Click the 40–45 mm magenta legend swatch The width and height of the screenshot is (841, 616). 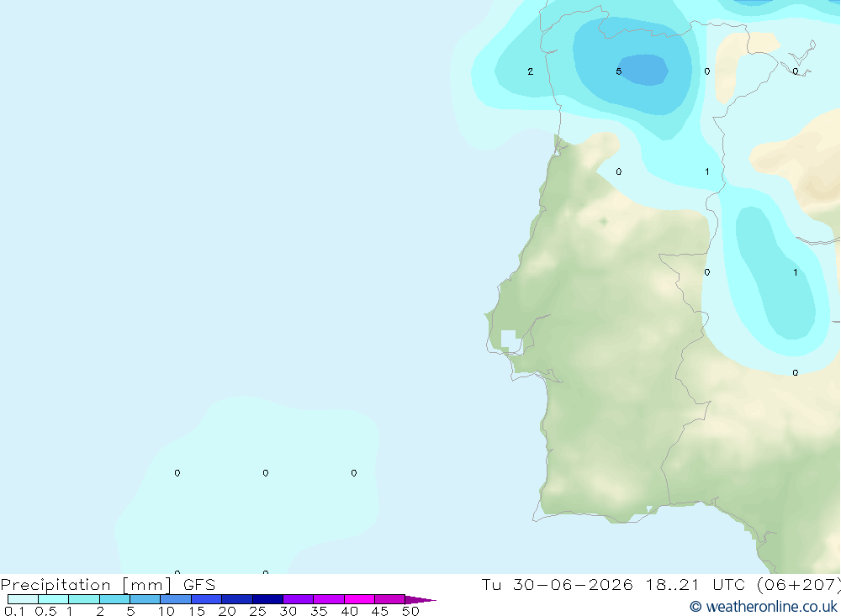click(x=359, y=599)
